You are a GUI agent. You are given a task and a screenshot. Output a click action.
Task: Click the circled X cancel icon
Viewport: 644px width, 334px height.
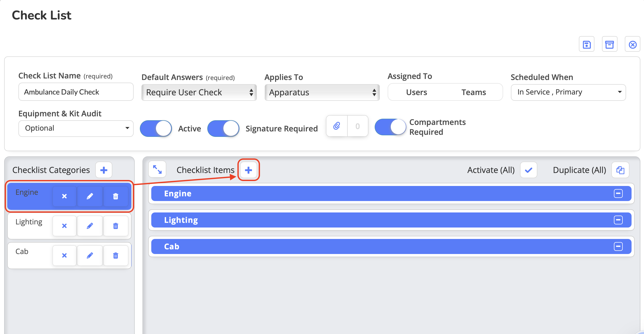(x=633, y=44)
